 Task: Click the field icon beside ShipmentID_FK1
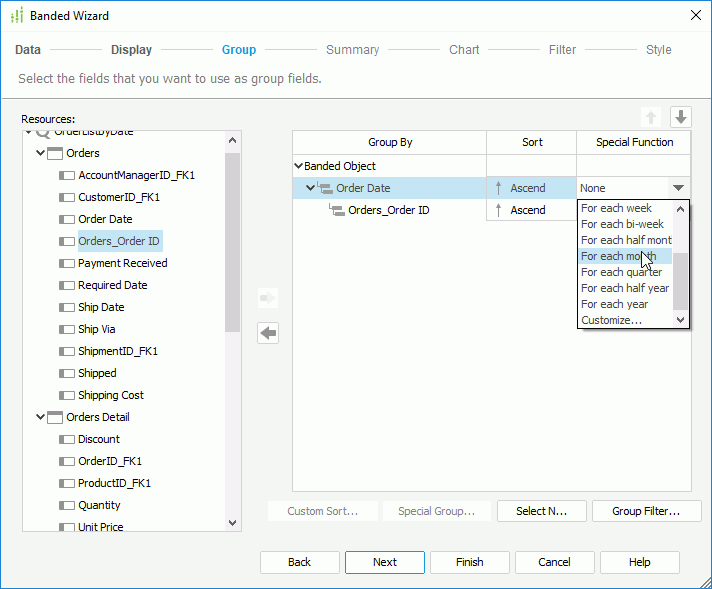point(67,351)
